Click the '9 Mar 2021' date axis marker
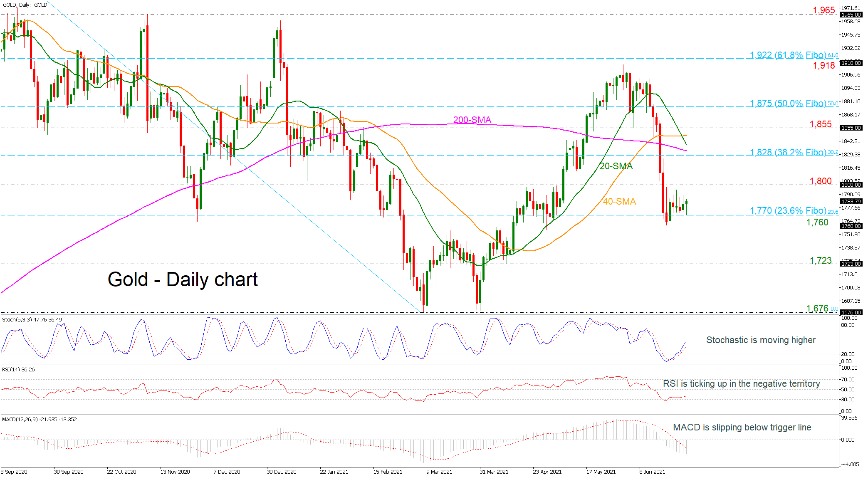868x477 pixels. [x=439, y=472]
